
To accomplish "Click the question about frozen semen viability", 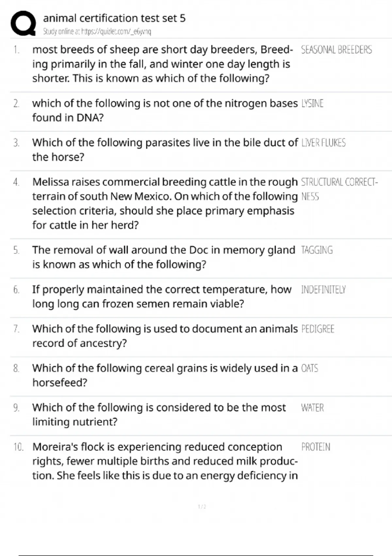I will point(162,297).
